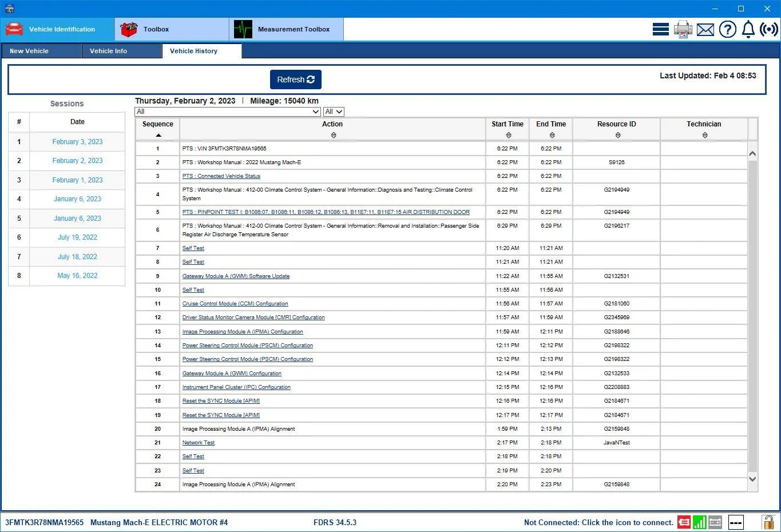Select Resource ID cell JavaNTest
781x532 pixels.
tap(616, 443)
